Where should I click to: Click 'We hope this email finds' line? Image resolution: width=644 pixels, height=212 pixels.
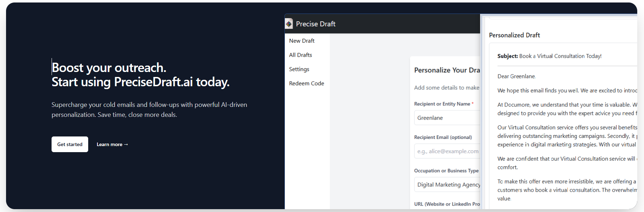click(x=567, y=91)
